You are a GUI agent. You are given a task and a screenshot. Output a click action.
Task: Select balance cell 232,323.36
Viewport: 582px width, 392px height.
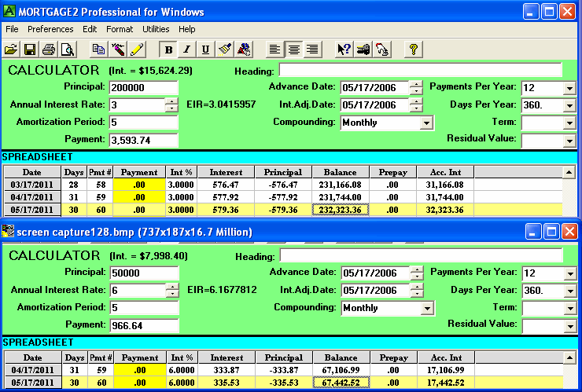pos(341,210)
